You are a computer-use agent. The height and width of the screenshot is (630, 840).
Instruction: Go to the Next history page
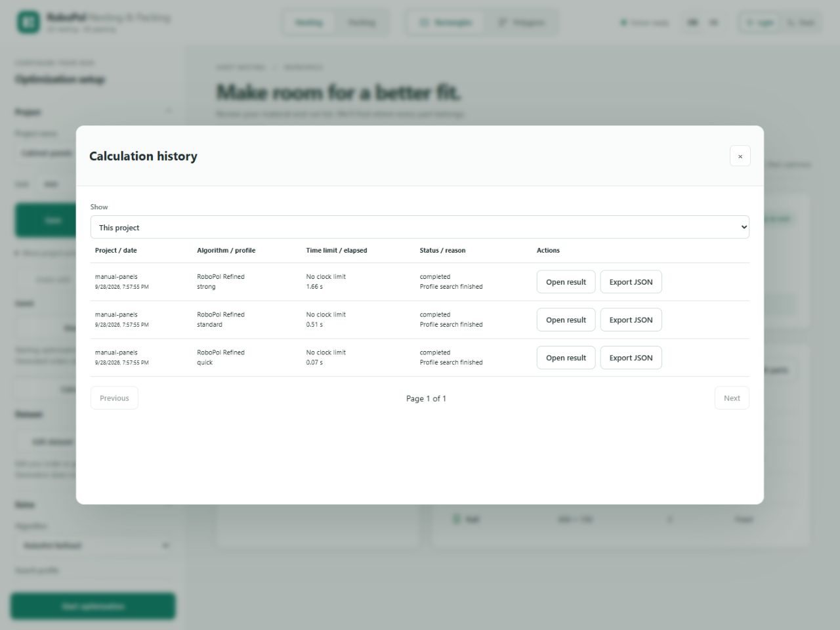[732, 398]
